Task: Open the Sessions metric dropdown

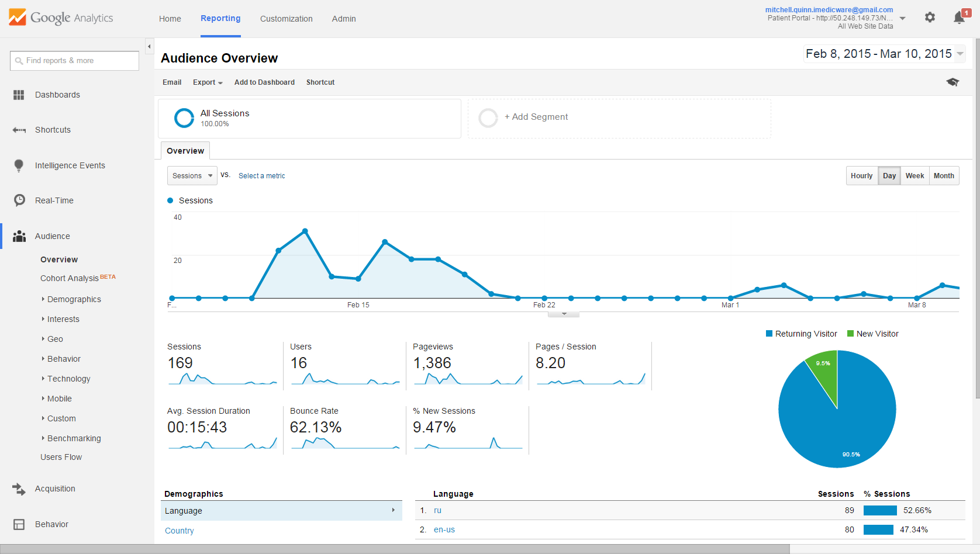Action: (192, 176)
